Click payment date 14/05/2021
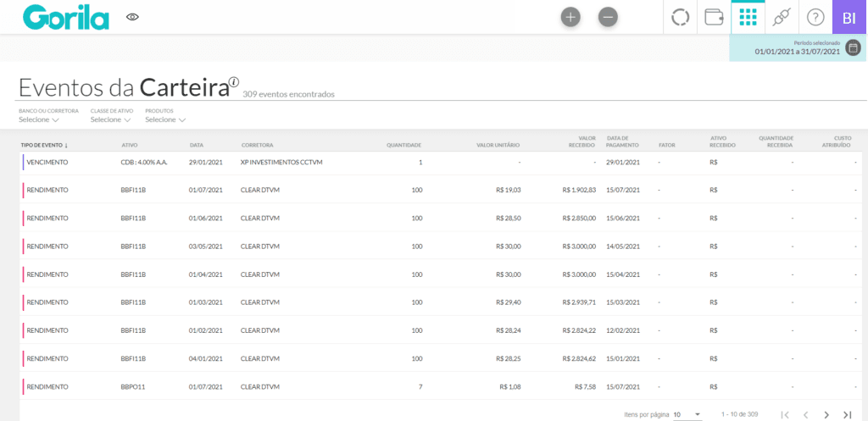The image size is (868, 421). [x=623, y=247]
